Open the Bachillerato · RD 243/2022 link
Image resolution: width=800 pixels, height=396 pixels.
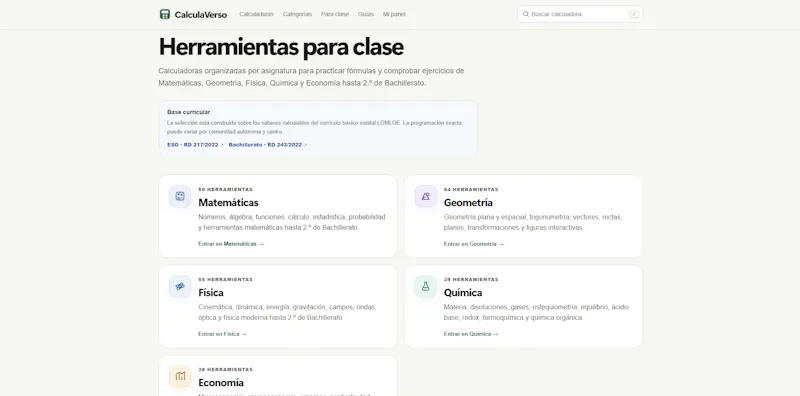[267, 145]
